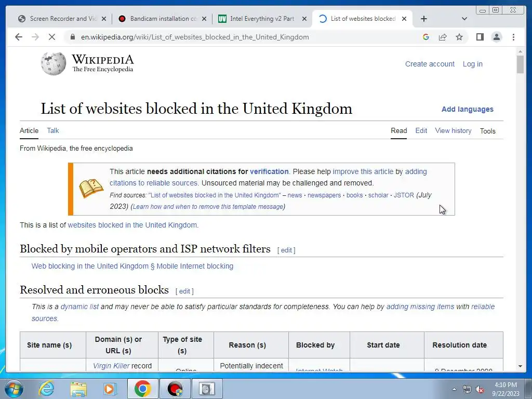This screenshot has width=532, height=399.
Task: Close the Bandicam installation tab
Action: 204,19
